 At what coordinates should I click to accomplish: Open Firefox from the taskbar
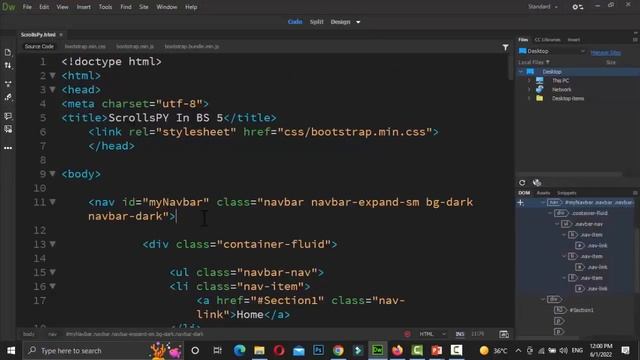click(x=397, y=350)
